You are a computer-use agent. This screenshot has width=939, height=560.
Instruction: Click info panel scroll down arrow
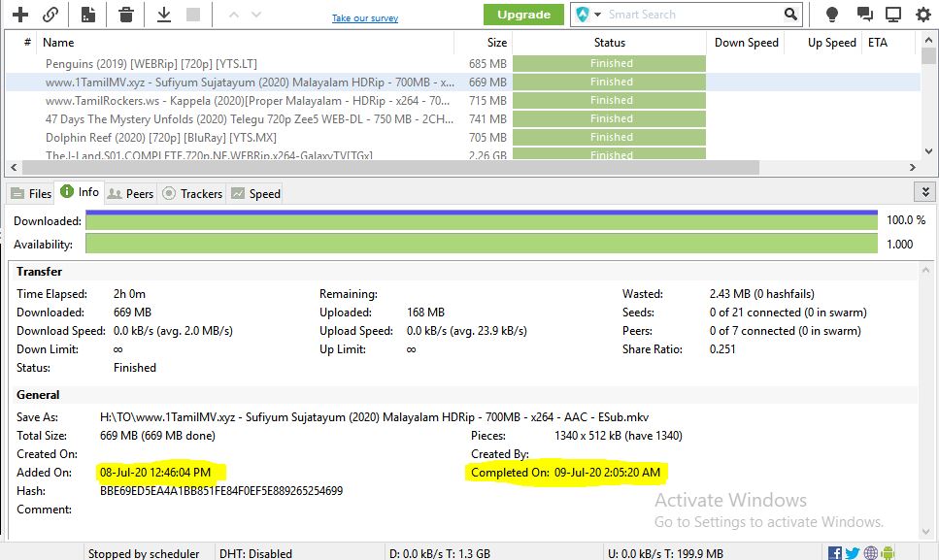click(925, 531)
